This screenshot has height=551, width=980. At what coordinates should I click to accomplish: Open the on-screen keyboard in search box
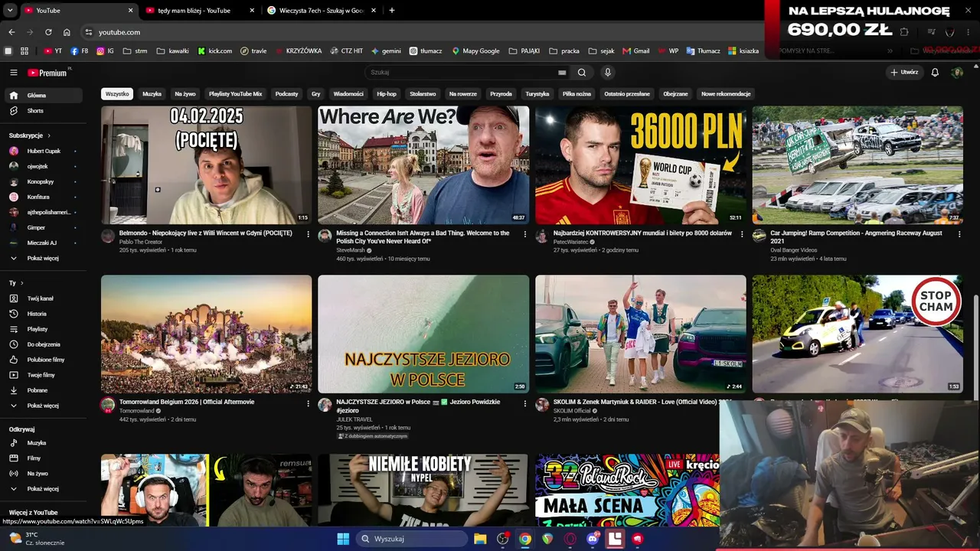pos(562,73)
